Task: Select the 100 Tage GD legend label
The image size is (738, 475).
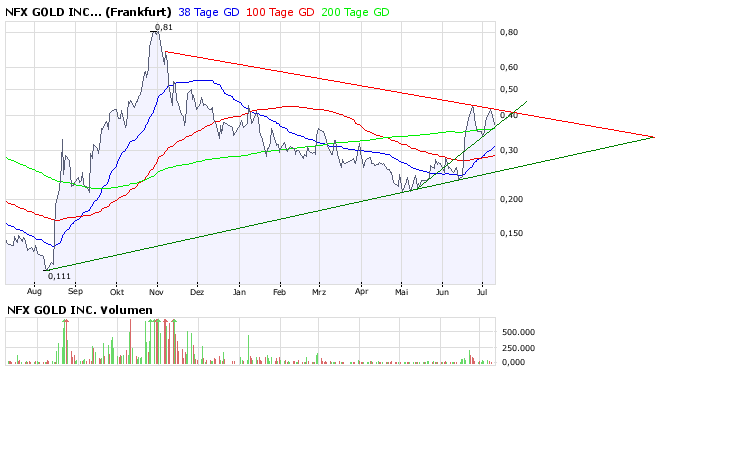Action: click(x=280, y=12)
